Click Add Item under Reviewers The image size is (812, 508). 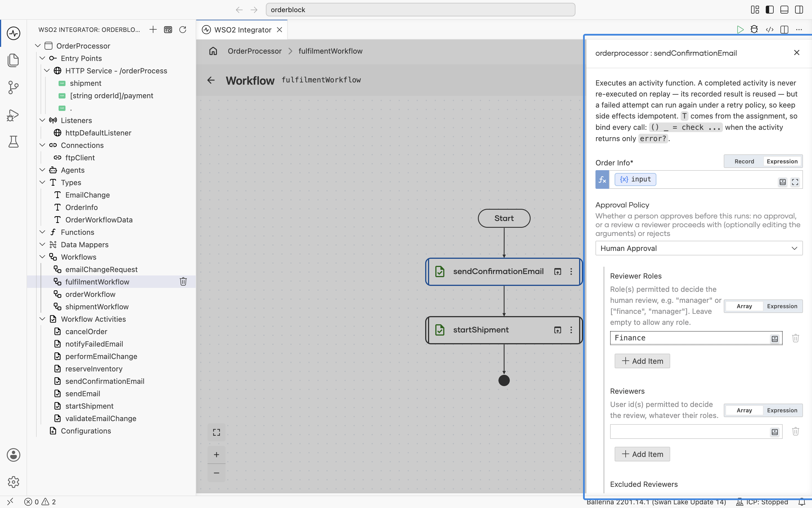[x=642, y=454]
